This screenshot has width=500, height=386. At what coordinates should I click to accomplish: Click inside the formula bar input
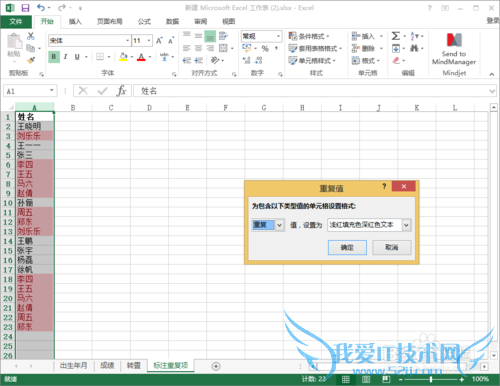(311, 91)
